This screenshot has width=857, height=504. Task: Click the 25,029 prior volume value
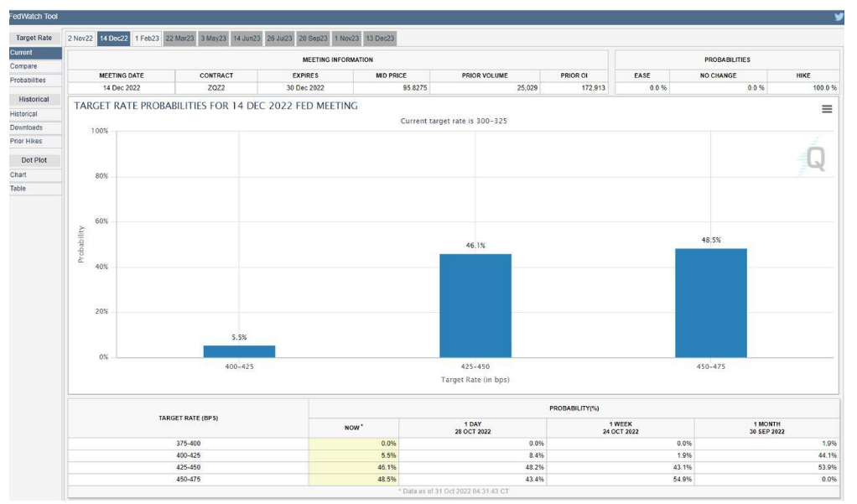[x=527, y=88]
